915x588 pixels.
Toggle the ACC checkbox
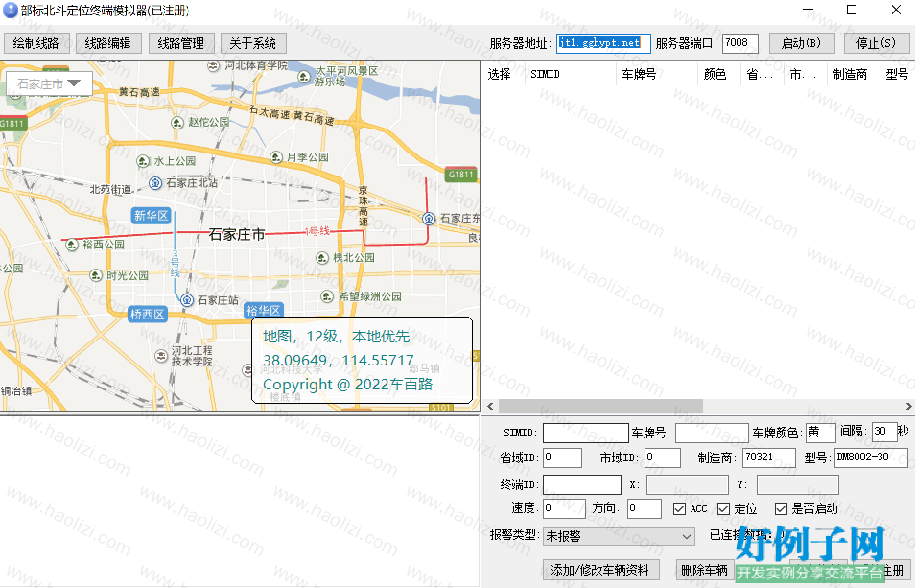(x=680, y=509)
